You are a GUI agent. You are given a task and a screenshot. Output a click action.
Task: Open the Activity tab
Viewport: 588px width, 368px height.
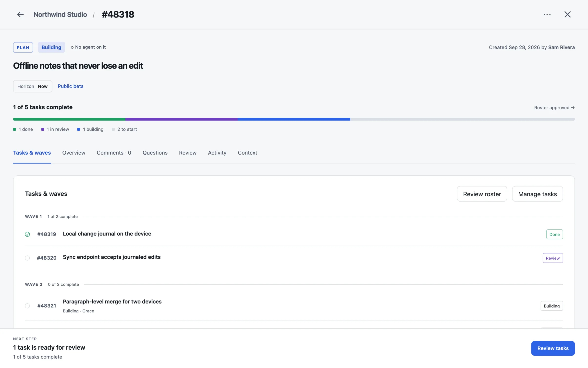tap(217, 153)
